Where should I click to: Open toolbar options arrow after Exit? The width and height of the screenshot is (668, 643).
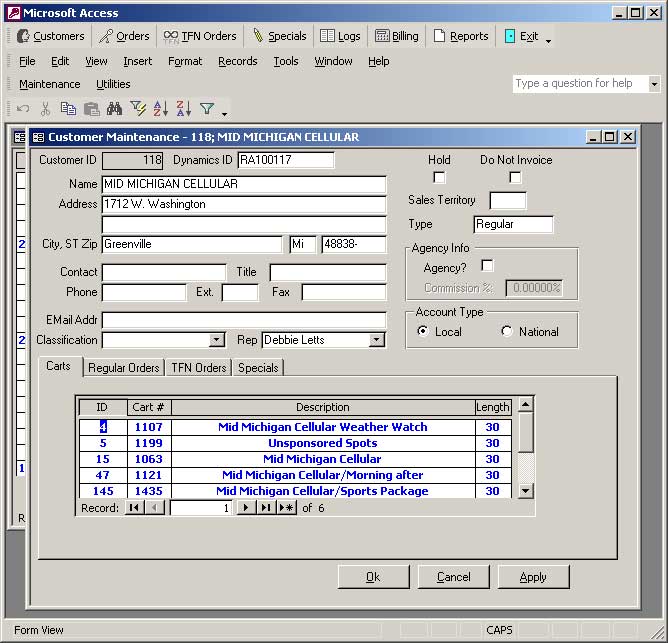click(548, 41)
